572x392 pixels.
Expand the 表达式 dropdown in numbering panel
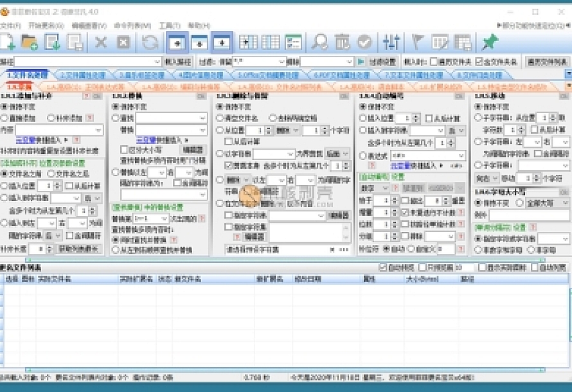(461, 156)
